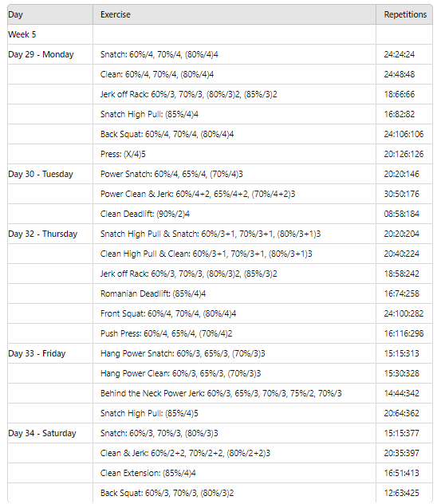
Task: Select the Romanian Deadlift exercise cell
Action: 234,293
